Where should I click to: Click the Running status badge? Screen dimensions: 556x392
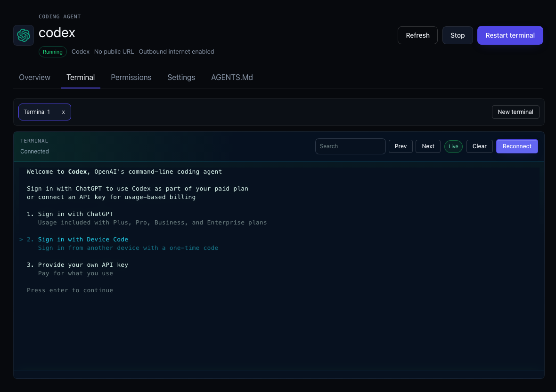pos(52,52)
